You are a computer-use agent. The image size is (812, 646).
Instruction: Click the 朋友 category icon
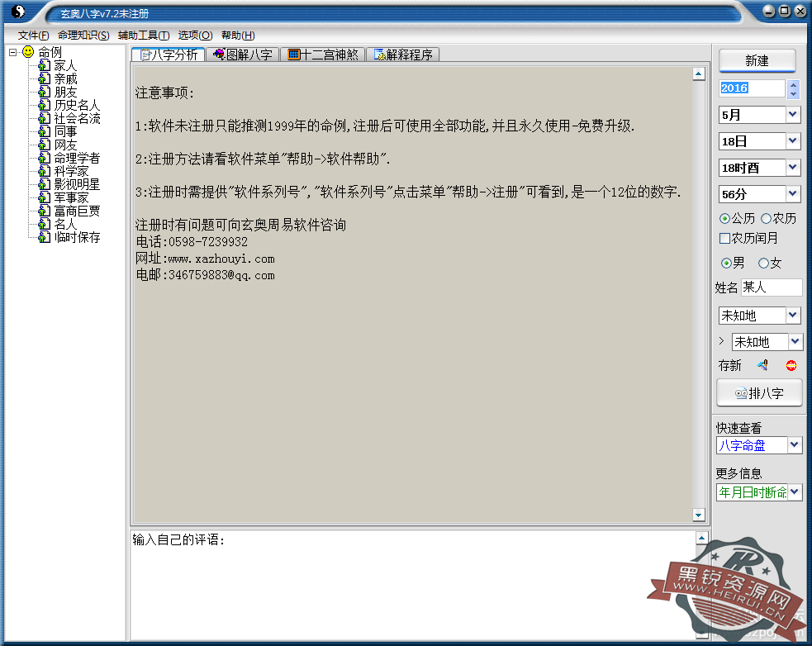tap(45, 92)
